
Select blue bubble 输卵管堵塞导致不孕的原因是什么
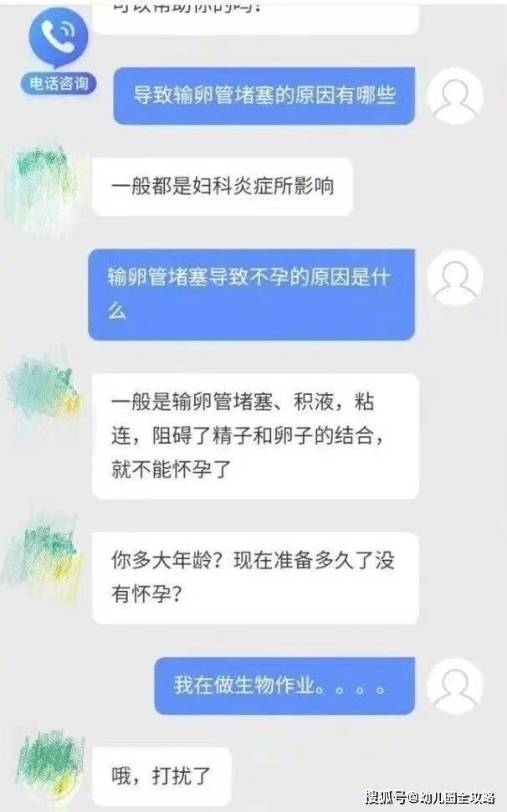pos(252,295)
